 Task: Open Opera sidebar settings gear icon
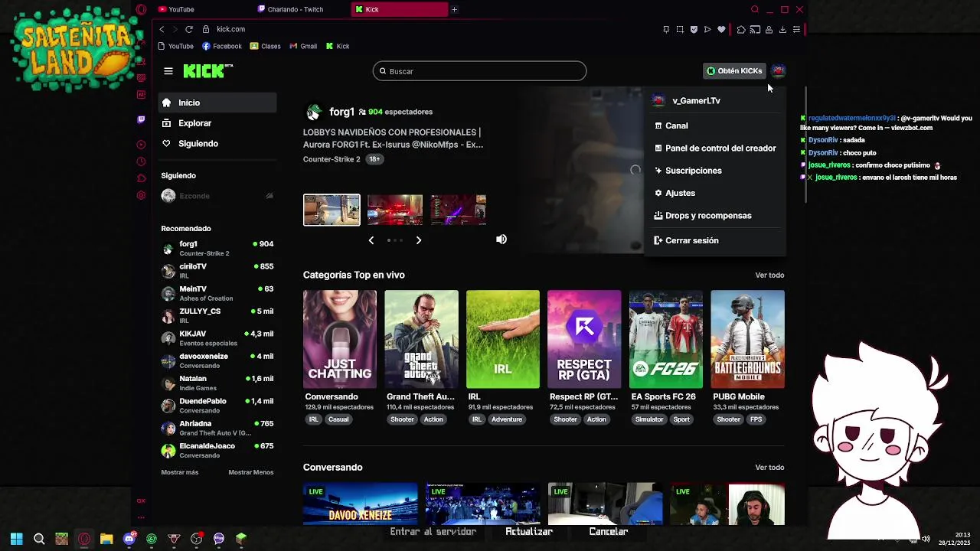click(x=141, y=195)
